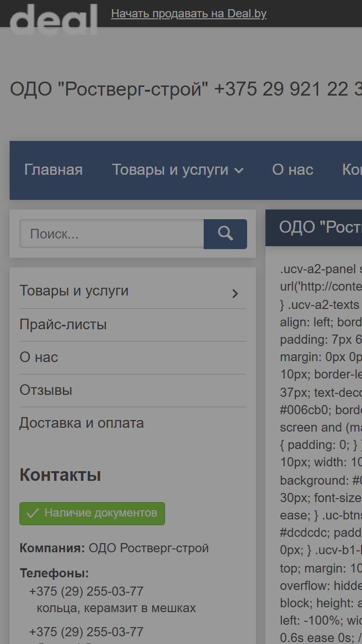Open Товары и услуги navigation menu

coord(170,170)
